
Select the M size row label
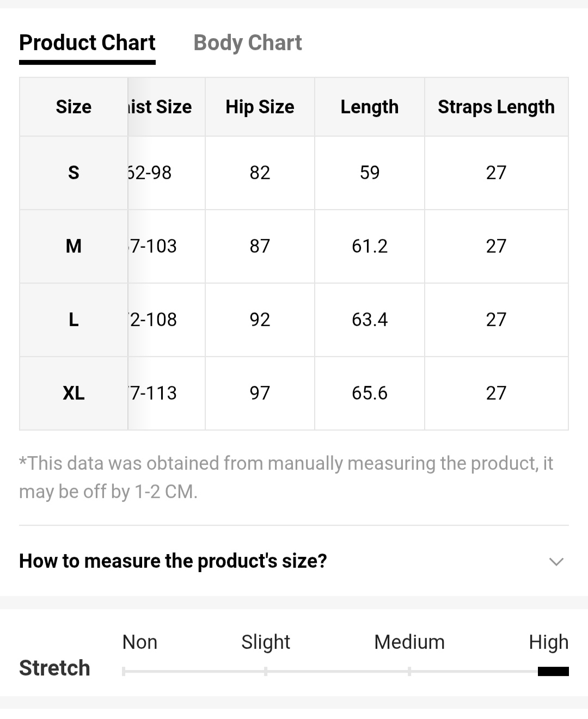coord(73,246)
